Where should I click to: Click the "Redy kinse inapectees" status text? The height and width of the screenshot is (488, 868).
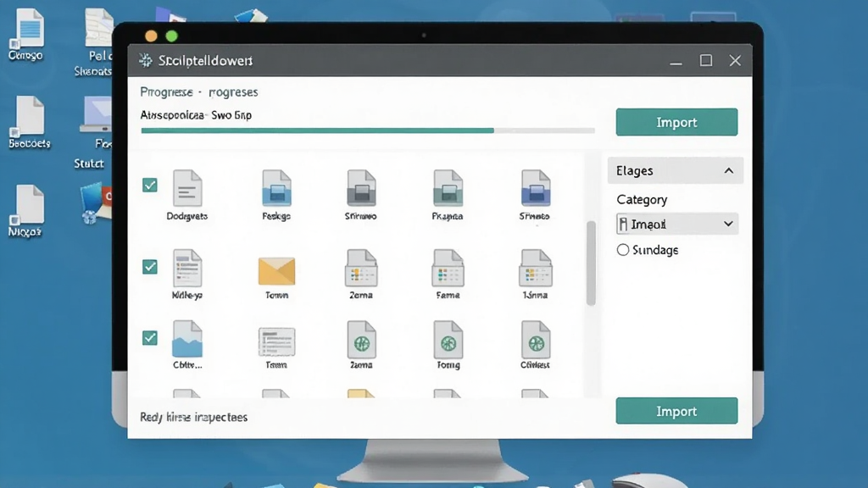tap(194, 417)
